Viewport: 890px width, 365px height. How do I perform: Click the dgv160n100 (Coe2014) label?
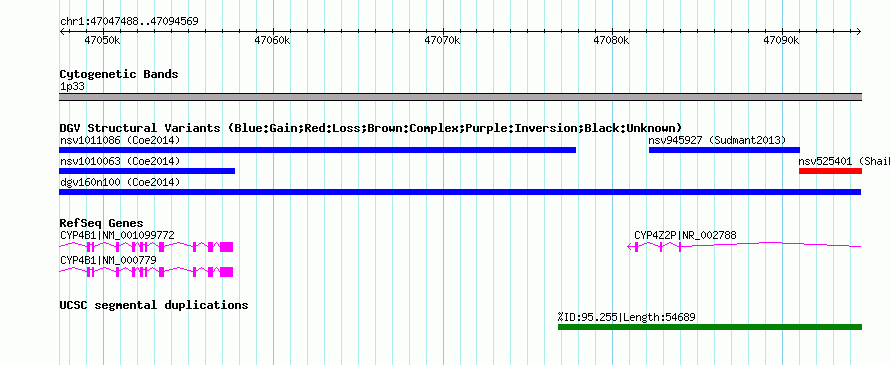tap(120, 182)
